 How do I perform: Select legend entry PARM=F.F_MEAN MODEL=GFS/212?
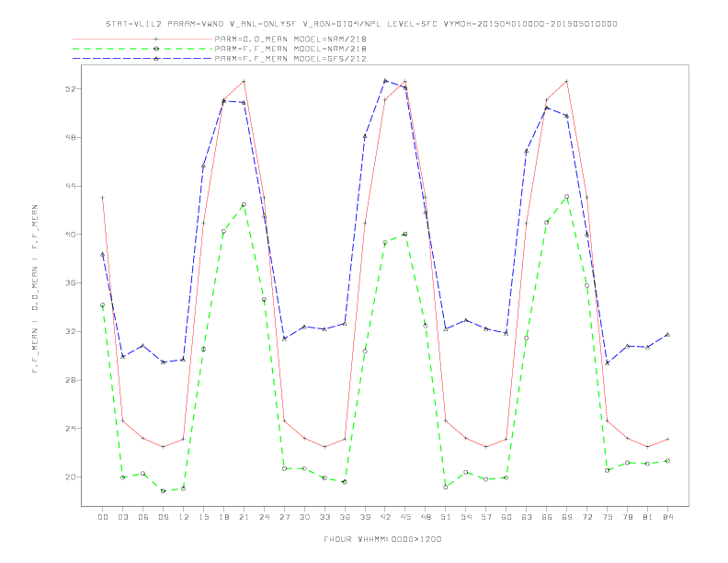point(290,59)
